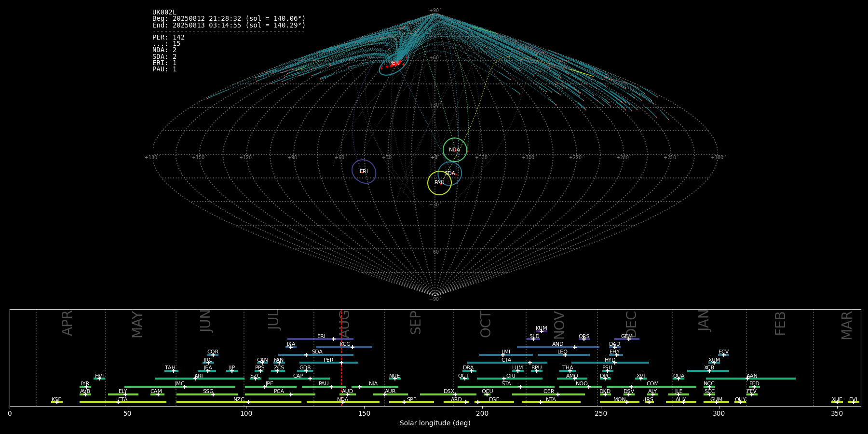Viewport: 868px width, 434px height.
Task: Click the SEP month label in timeline
Action: (x=416, y=323)
